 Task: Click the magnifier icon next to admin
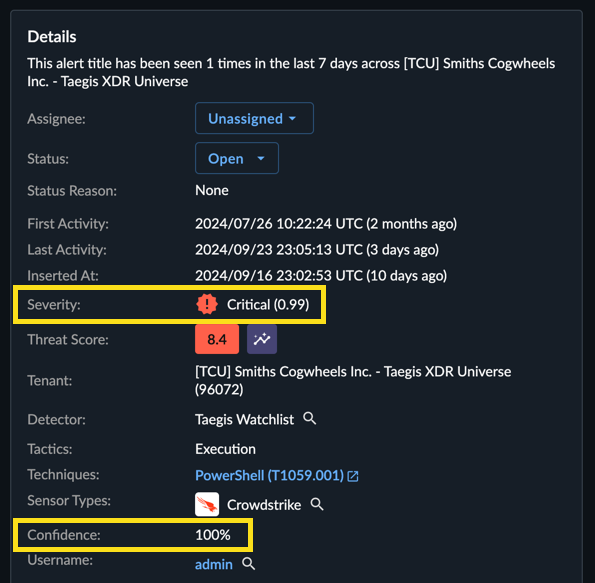(x=249, y=564)
